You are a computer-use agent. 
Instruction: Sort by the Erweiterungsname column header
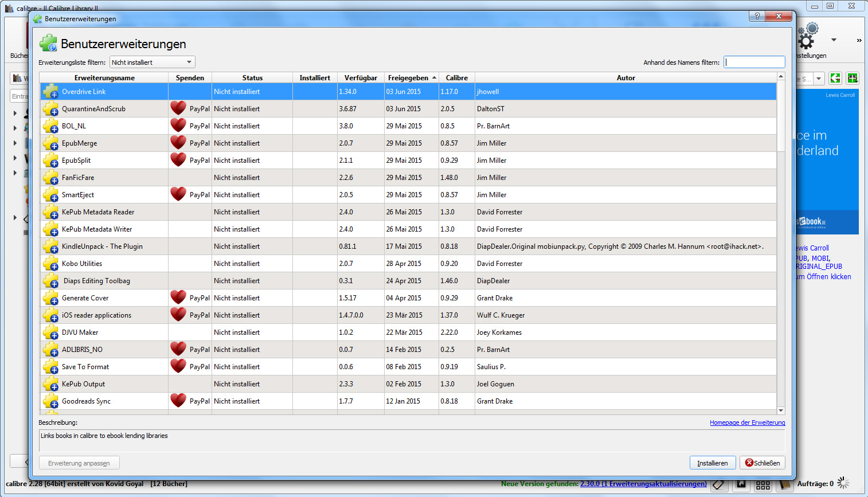(104, 78)
